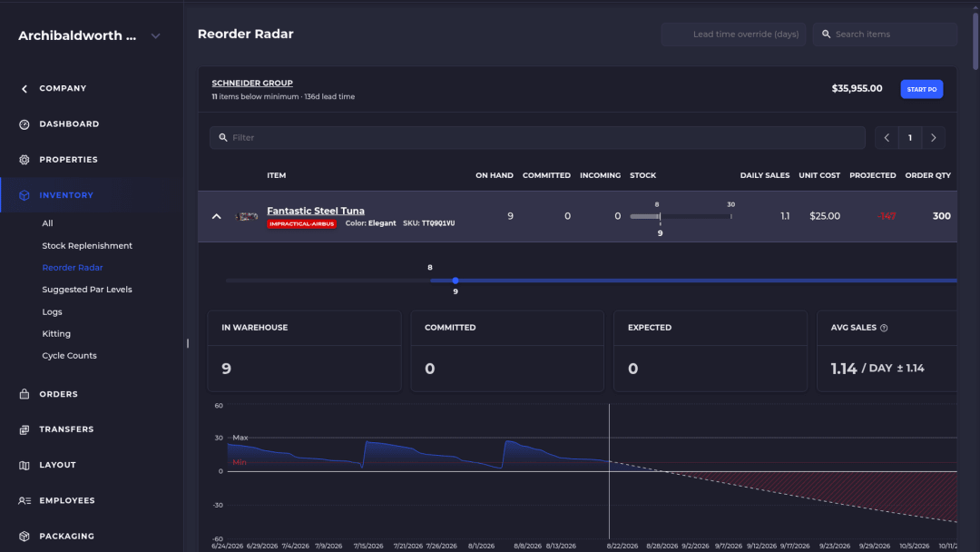The height and width of the screenshot is (552, 980).
Task: Click the Lead time override field
Action: pos(733,34)
